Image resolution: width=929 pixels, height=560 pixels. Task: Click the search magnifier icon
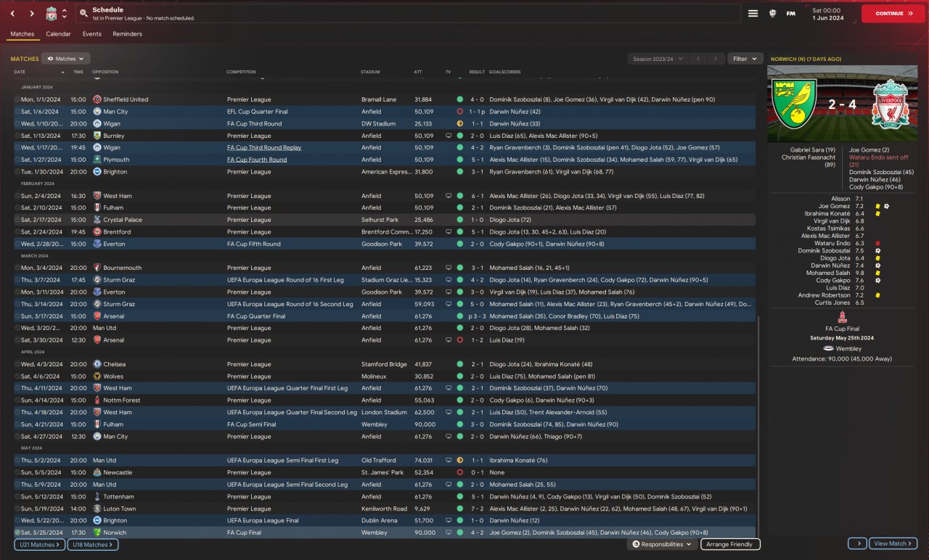[84, 13]
